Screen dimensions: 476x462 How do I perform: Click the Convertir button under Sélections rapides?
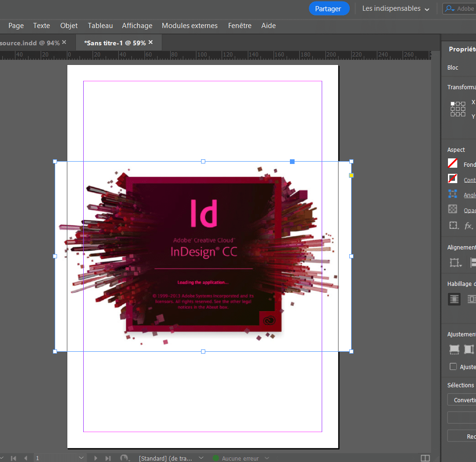pos(462,400)
